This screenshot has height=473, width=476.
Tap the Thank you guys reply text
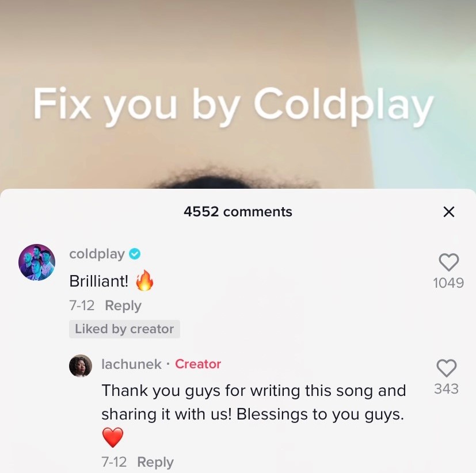tap(253, 402)
